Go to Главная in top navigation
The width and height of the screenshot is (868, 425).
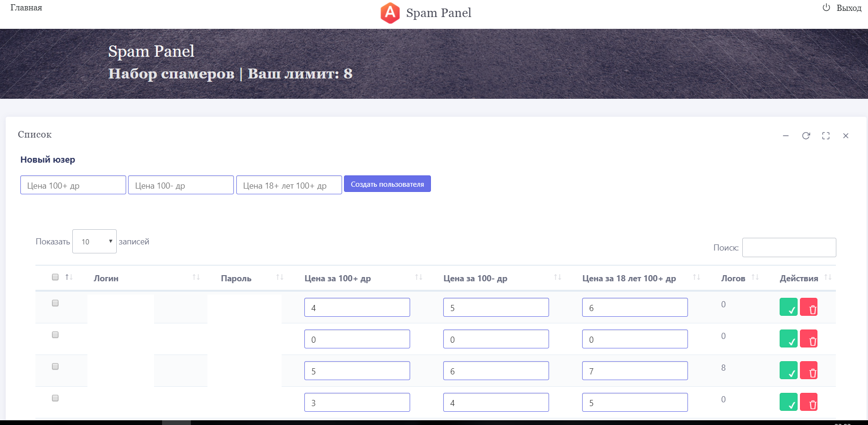click(26, 8)
